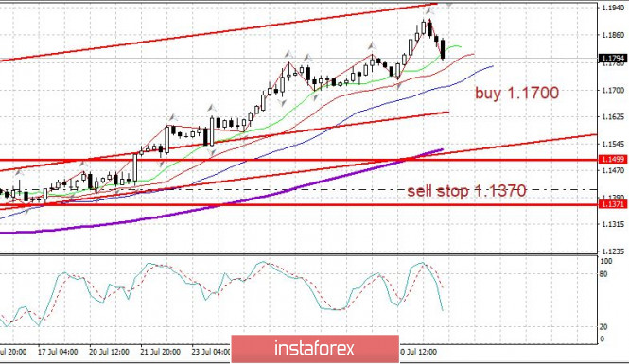Image resolution: width=629 pixels, height=364 pixels.
Task: Click the last black bearish candle
Action: tap(443, 49)
